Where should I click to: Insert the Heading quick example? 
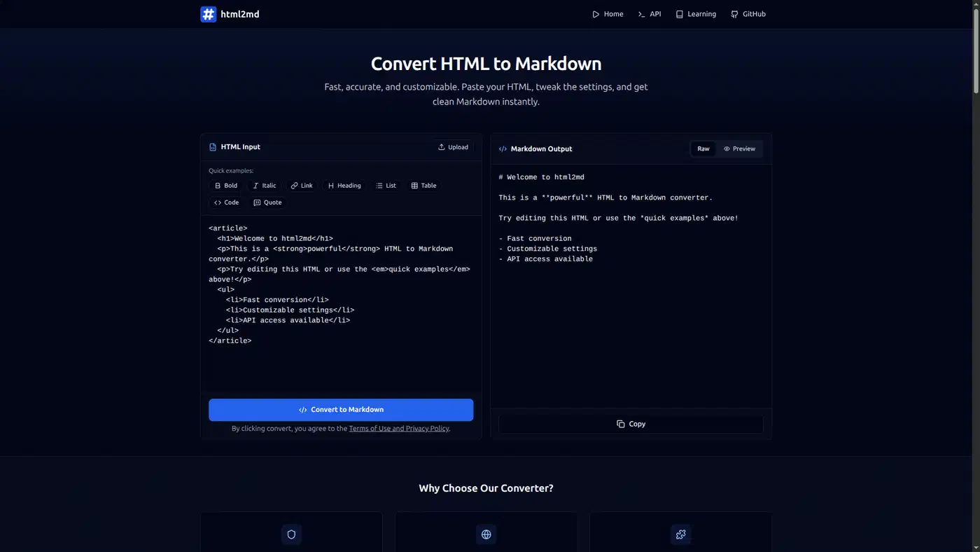344,186
